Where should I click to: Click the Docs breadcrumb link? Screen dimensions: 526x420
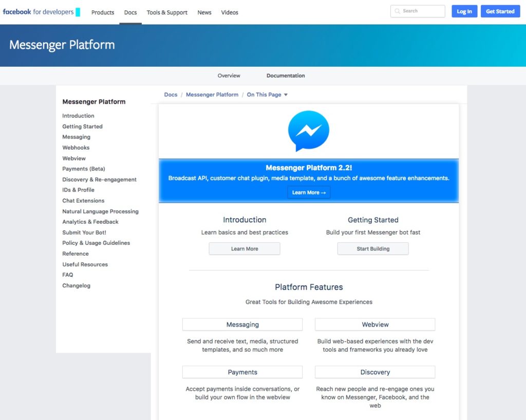coord(171,95)
